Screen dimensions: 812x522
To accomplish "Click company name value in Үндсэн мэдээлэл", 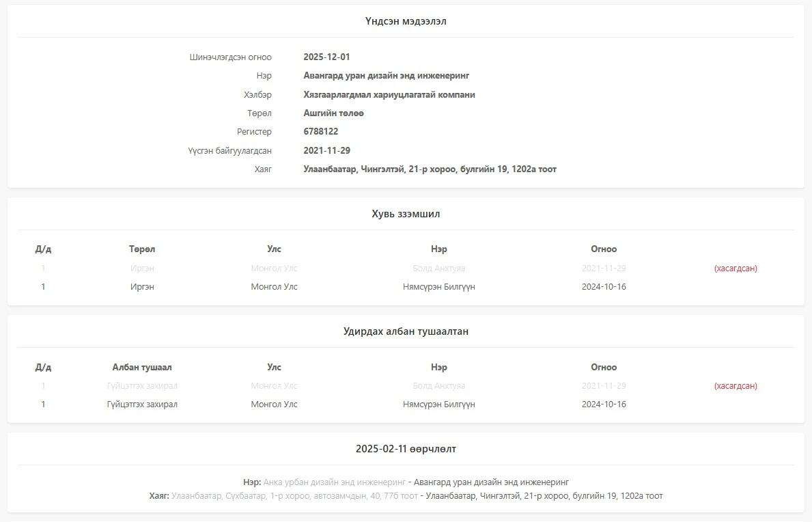I will [x=386, y=76].
